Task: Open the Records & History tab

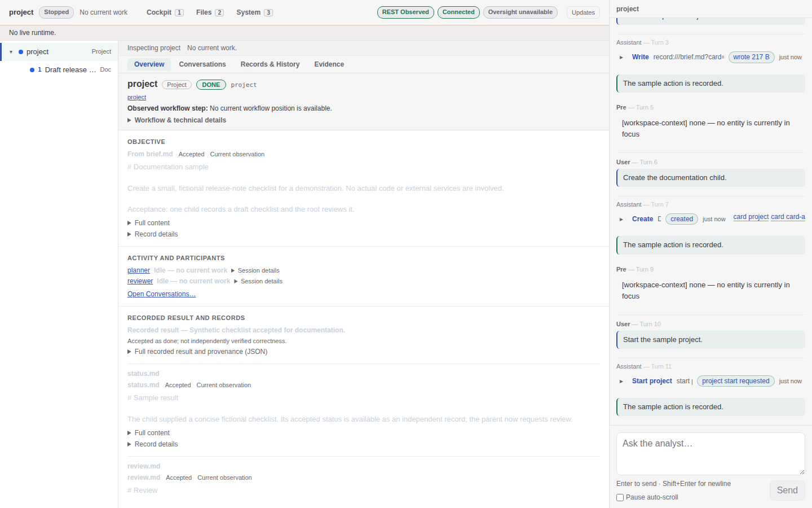Action: (270, 64)
